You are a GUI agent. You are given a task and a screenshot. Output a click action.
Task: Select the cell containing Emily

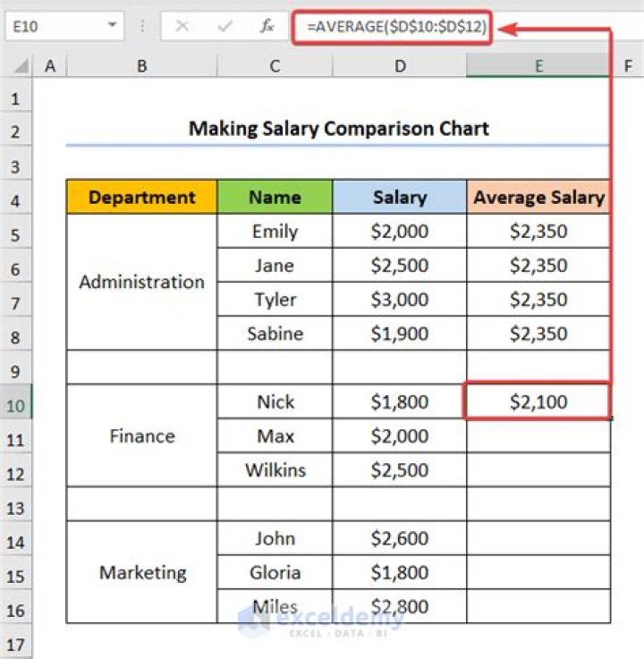[x=275, y=232]
